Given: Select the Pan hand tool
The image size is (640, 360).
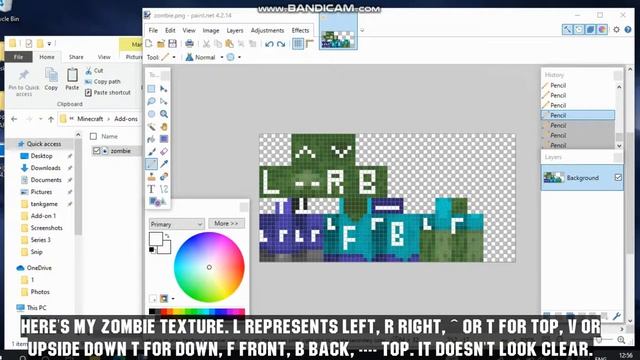Looking at the screenshot, I should [x=164, y=127].
